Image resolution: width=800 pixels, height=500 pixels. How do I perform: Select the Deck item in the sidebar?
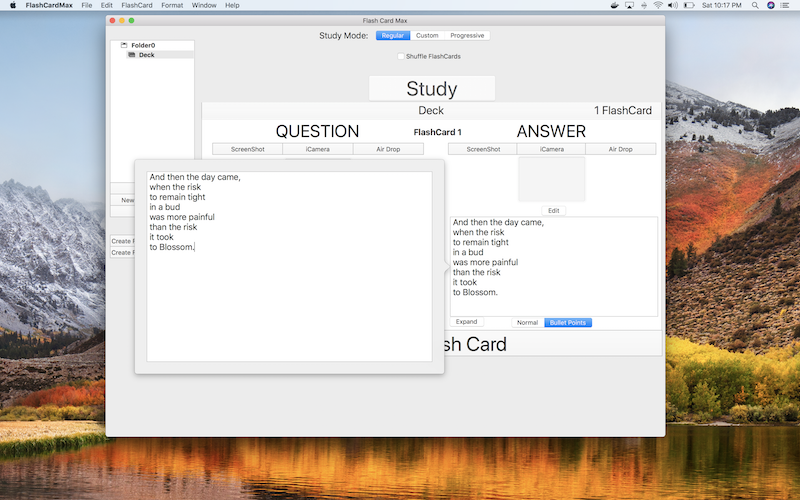click(x=146, y=55)
